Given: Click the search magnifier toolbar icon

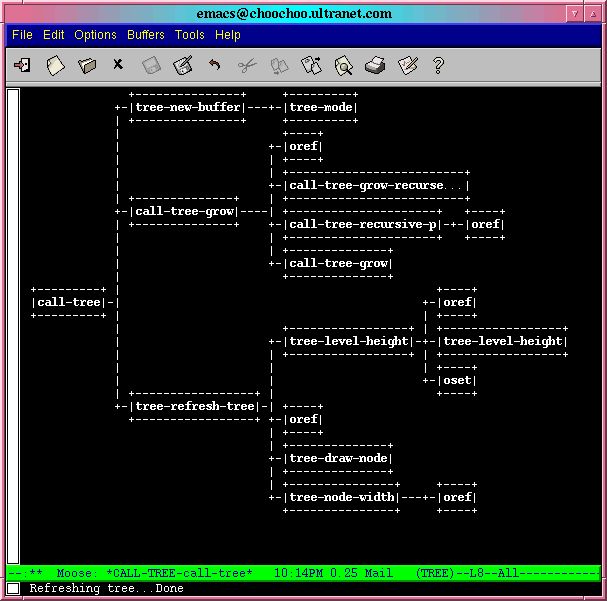Looking at the screenshot, I should tap(343, 65).
